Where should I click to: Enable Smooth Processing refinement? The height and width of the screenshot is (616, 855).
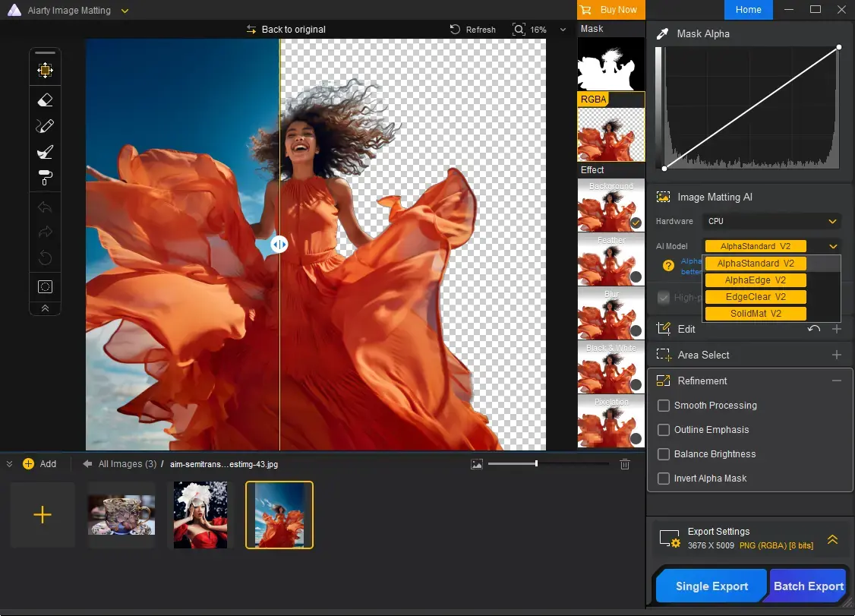click(x=664, y=406)
